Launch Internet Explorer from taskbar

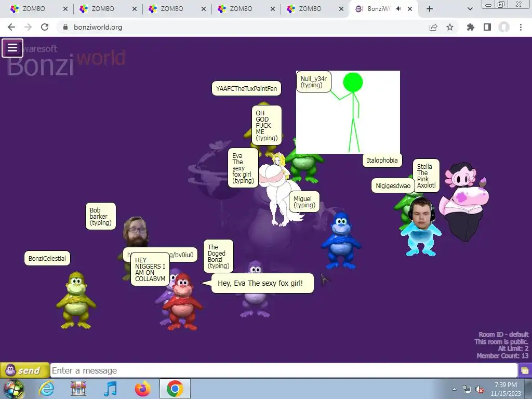tap(46, 389)
